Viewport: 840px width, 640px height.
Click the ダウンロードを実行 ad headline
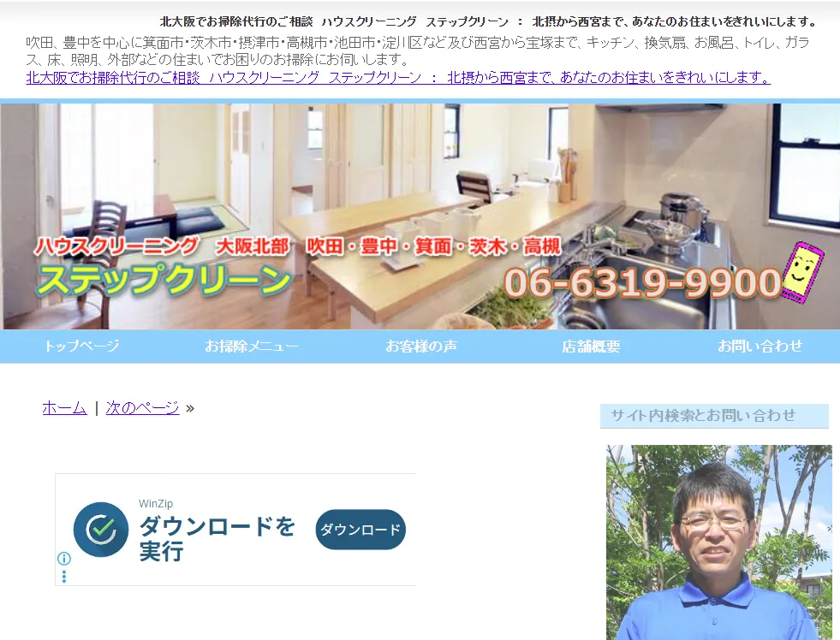pos(217,538)
